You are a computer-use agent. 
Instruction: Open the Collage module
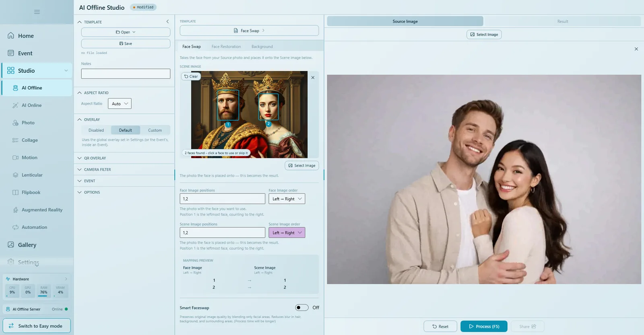37,140
